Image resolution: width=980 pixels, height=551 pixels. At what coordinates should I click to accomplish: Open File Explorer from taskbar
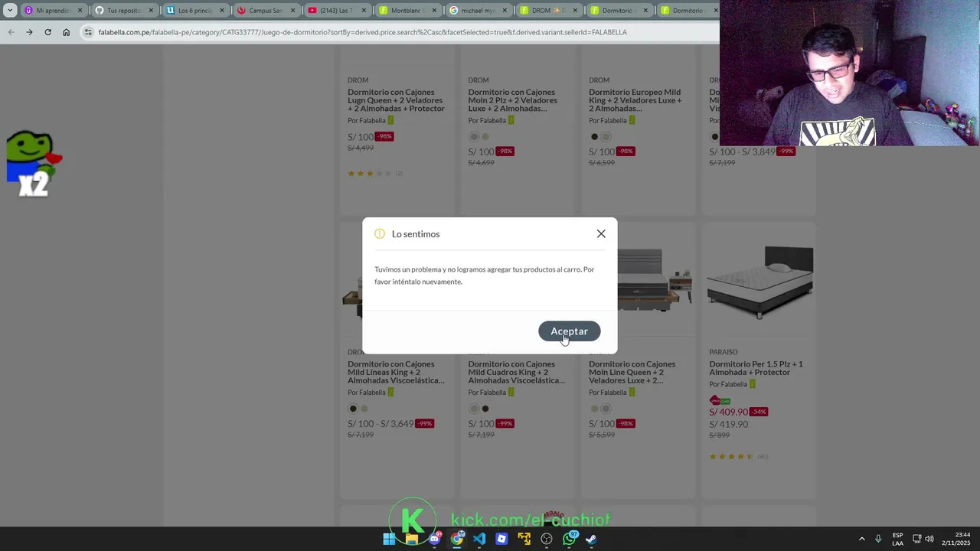[x=412, y=539]
